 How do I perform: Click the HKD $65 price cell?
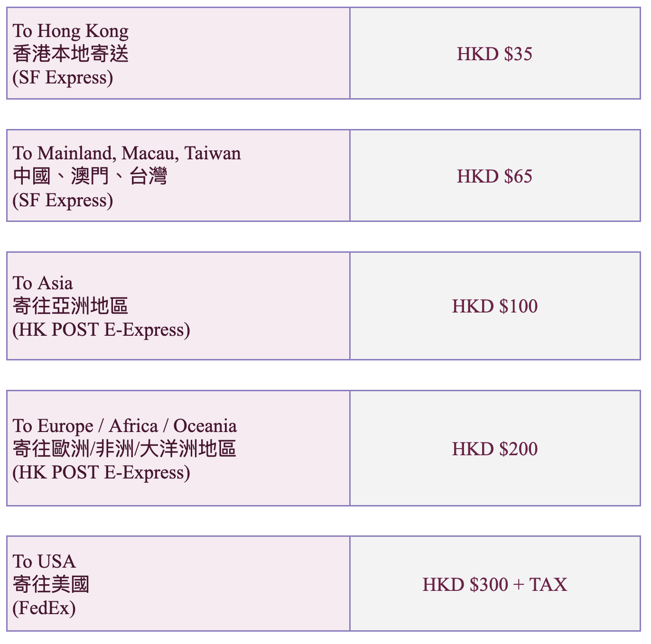coord(495,175)
